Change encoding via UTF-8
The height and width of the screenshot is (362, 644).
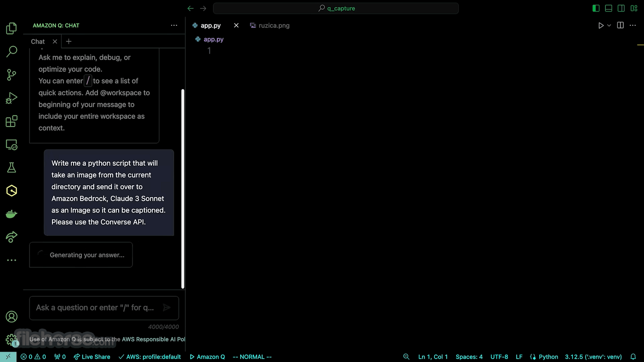click(x=499, y=357)
